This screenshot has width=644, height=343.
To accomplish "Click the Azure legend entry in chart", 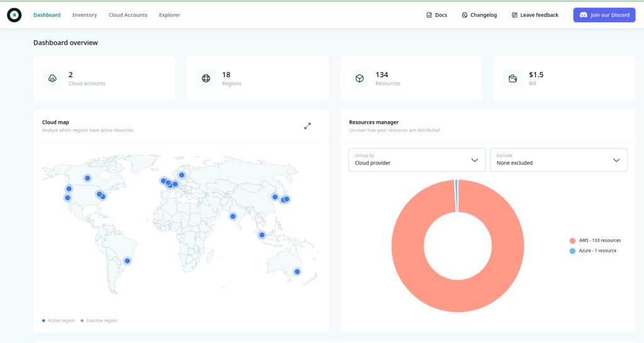I will 594,251.
